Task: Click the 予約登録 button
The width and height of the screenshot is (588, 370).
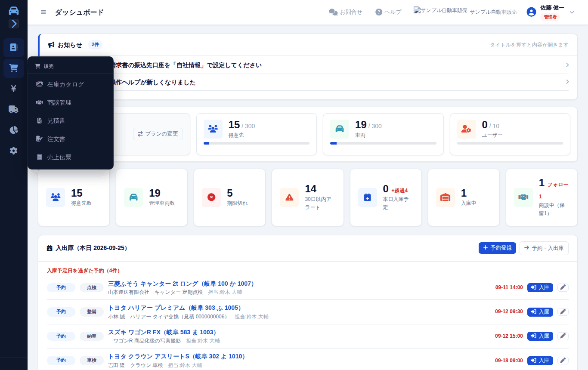Action: (497, 248)
